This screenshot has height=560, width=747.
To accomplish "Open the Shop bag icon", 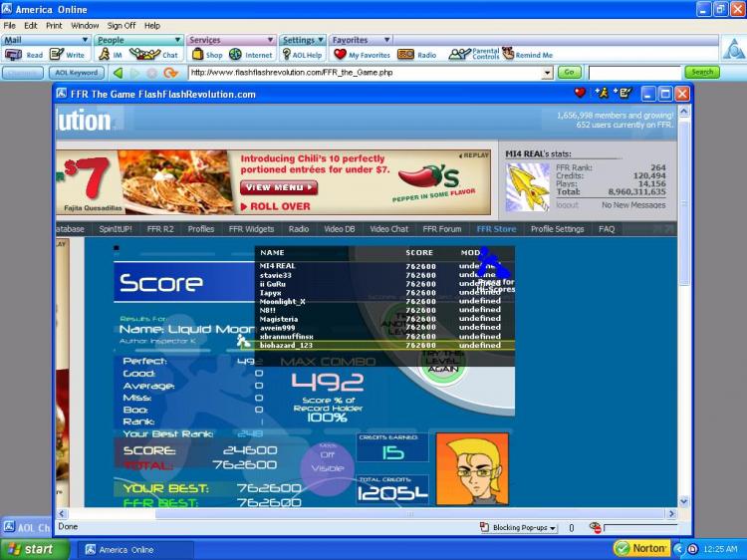I will [197, 55].
